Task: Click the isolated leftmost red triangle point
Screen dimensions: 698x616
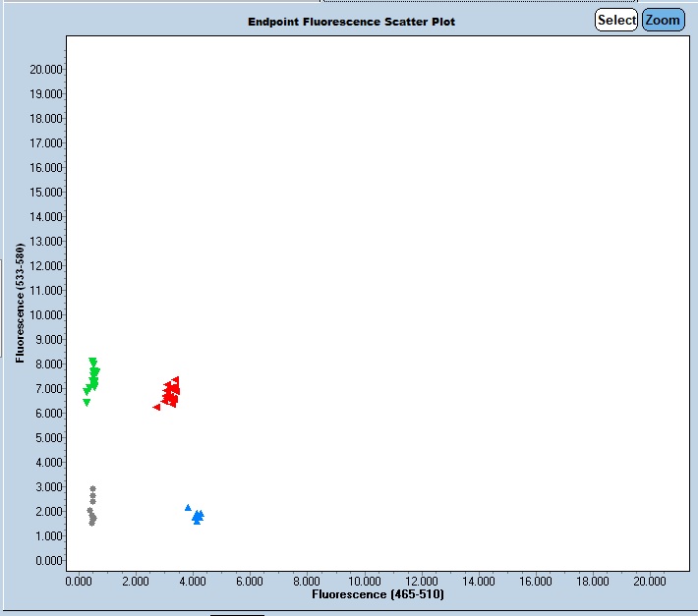Action: (156, 407)
